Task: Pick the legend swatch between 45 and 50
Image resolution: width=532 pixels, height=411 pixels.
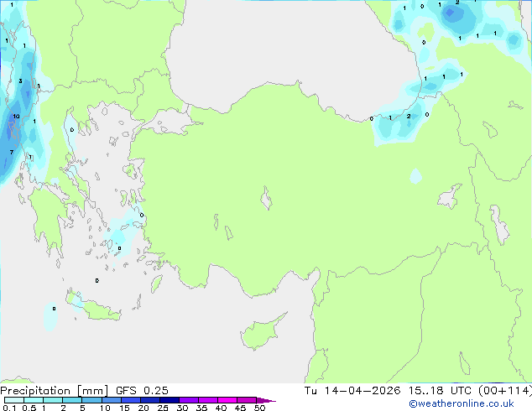Action: pos(247,400)
